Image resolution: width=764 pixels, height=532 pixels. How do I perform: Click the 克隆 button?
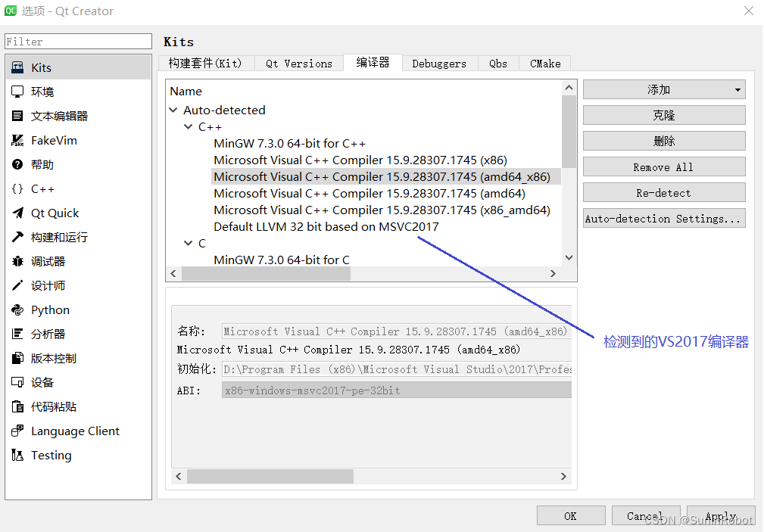[664, 116]
